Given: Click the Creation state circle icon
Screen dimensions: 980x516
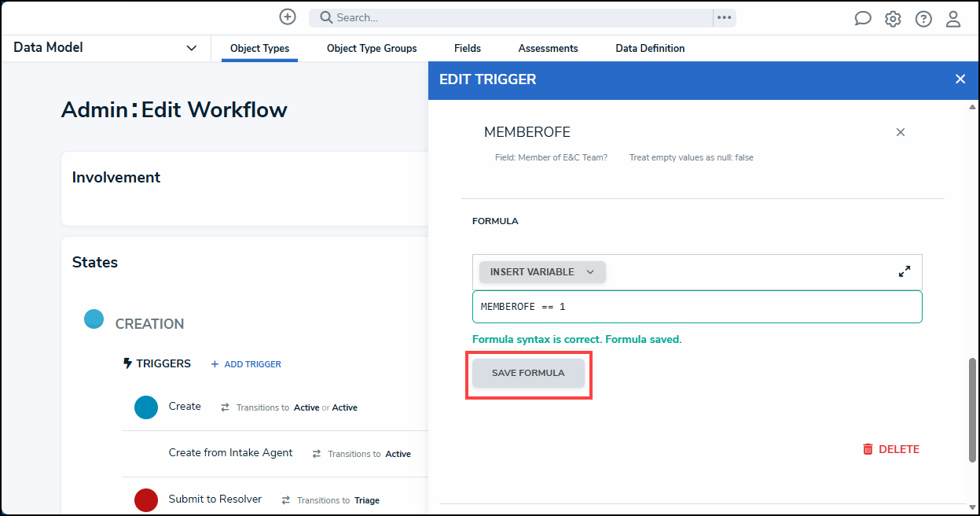Looking at the screenshot, I should coord(94,319).
